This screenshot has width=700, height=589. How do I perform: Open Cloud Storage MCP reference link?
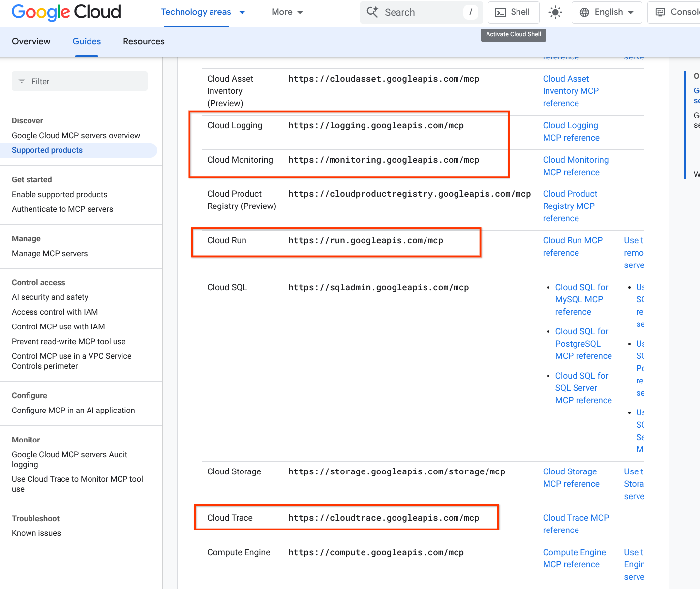(571, 477)
